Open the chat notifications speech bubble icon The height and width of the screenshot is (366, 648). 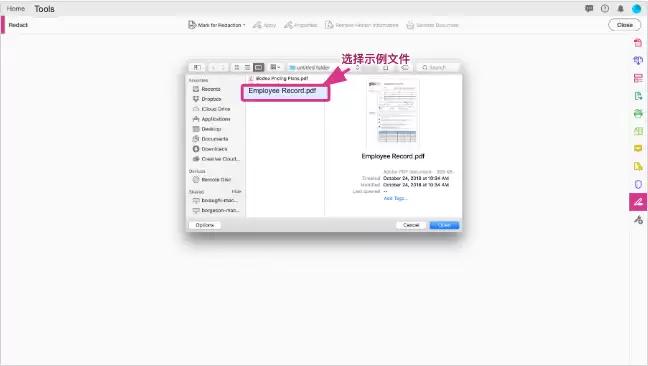589,8
